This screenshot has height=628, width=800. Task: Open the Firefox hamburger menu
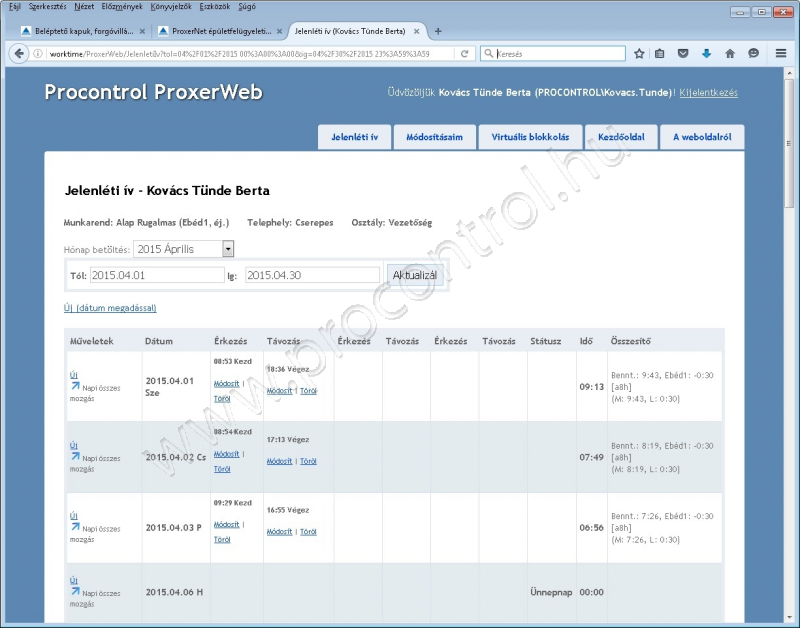pyautogui.click(x=781, y=54)
